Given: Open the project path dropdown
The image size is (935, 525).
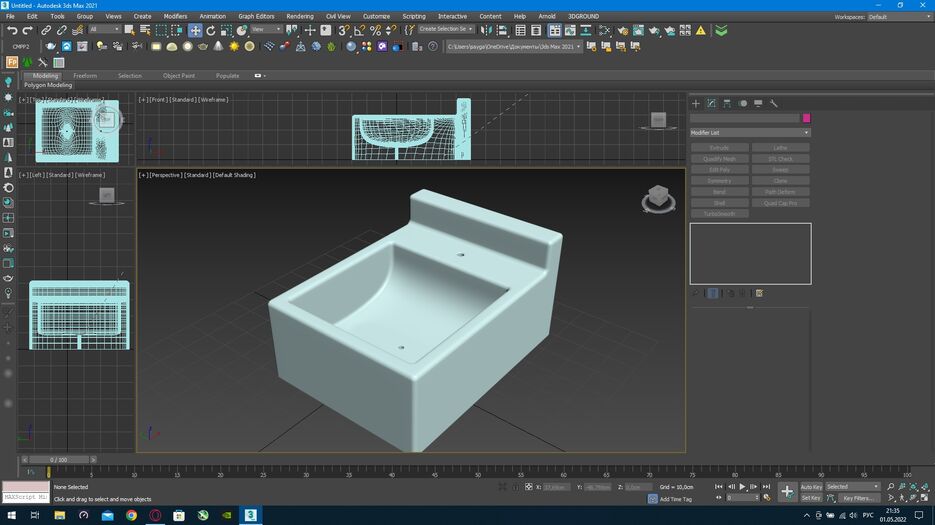Looking at the screenshot, I should click(513, 47).
